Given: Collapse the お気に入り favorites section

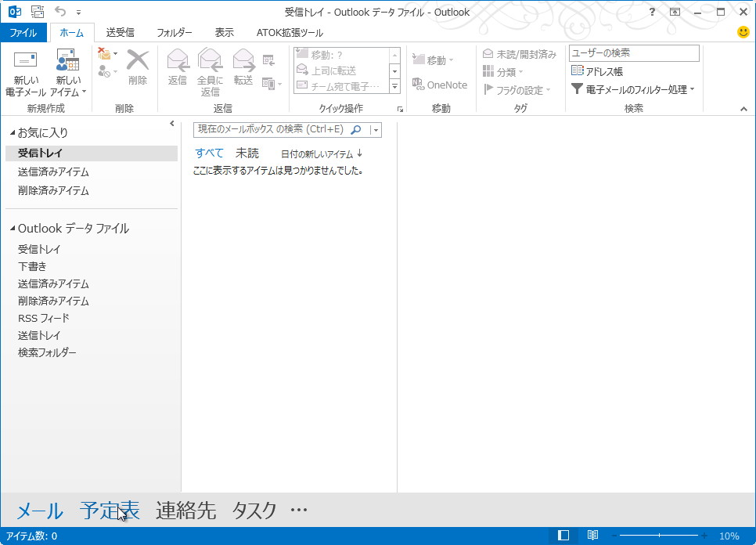Looking at the screenshot, I should click(11, 132).
